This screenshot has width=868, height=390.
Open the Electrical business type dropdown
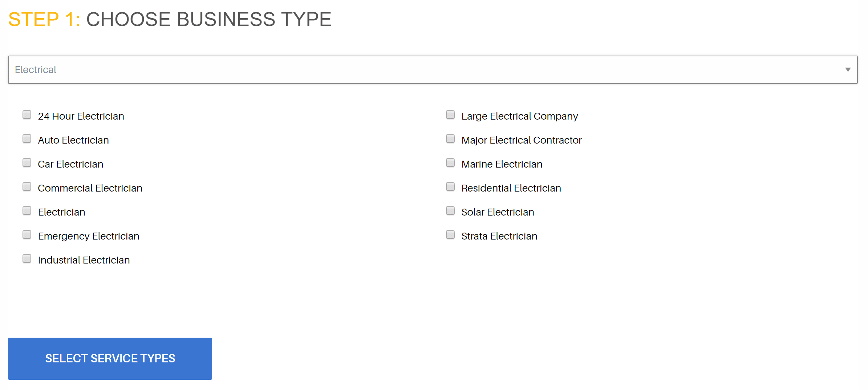tap(432, 70)
